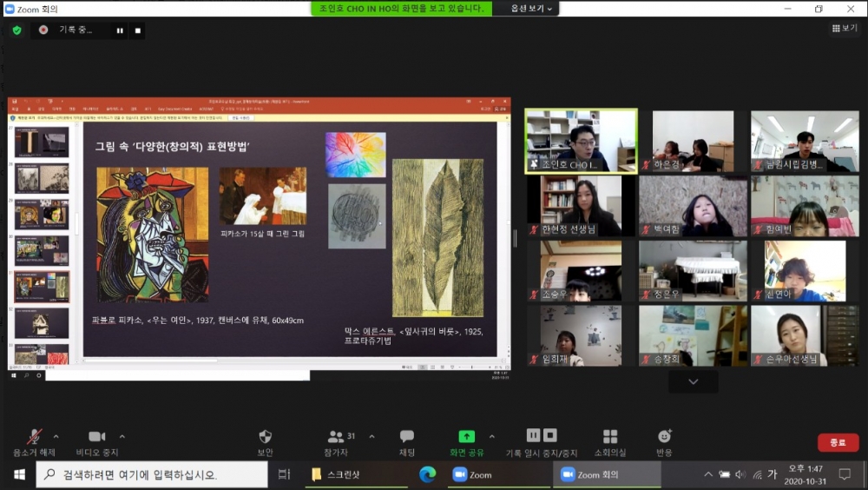Click the rainbow leaf rubbing image
This screenshot has height=490, width=868.
point(355,155)
